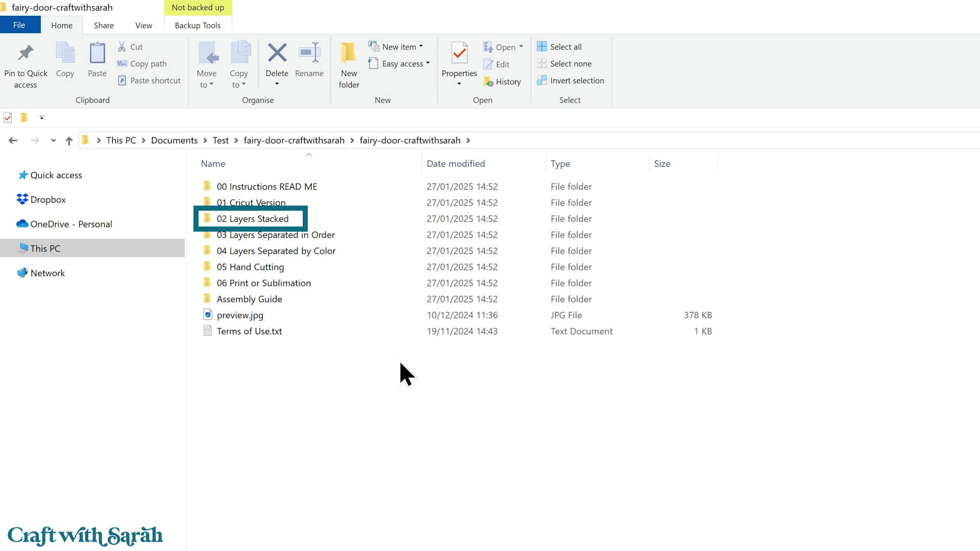
Task: Open Dropbox in navigation pane
Action: [x=48, y=199]
